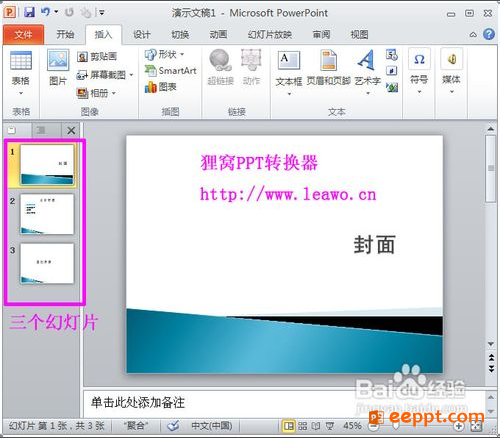Select slide 2 thumbnail

pyautogui.click(x=47, y=214)
